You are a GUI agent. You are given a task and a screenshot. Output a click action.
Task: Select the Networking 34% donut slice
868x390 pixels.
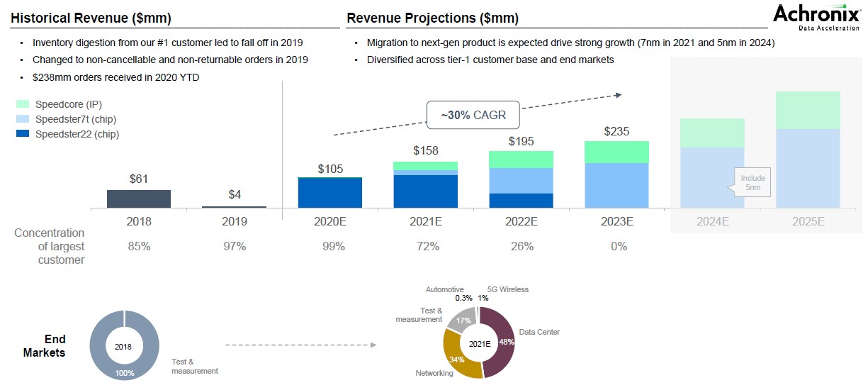pos(456,355)
